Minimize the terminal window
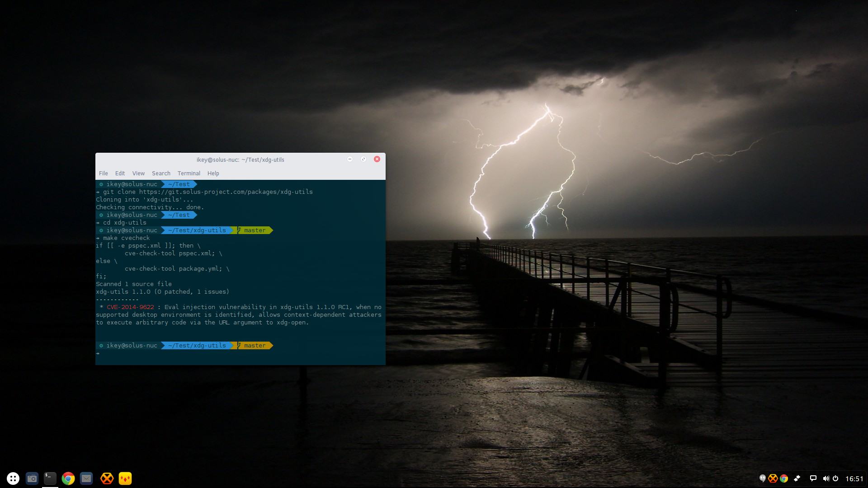 tap(350, 159)
